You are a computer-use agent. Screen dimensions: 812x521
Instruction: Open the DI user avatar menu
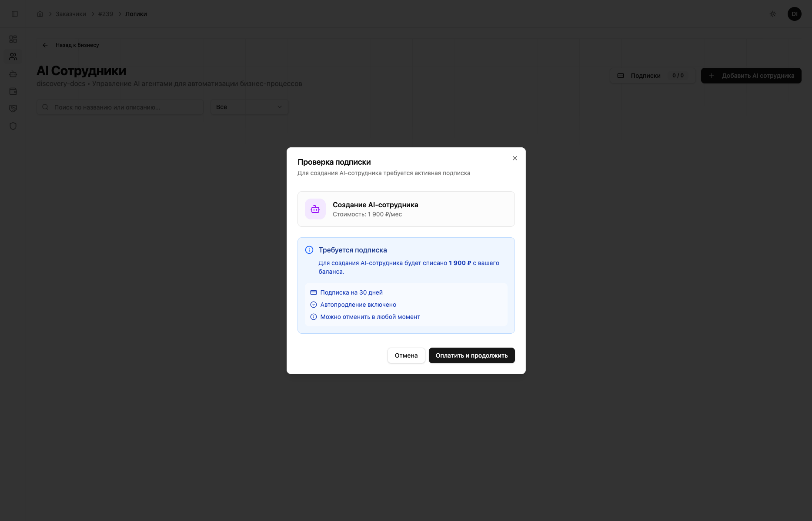794,14
